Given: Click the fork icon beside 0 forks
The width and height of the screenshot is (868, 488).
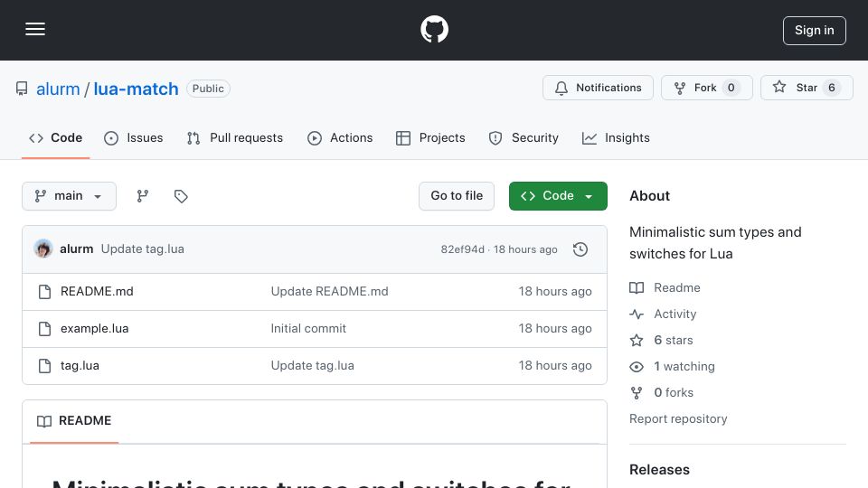Looking at the screenshot, I should click(x=637, y=393).
